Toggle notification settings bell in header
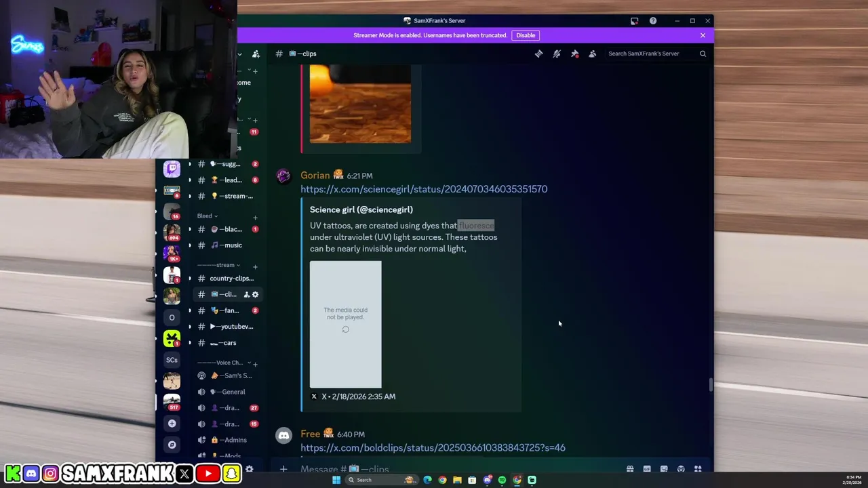Viewport: 868px width, 488px height. [x=557, y=54]
